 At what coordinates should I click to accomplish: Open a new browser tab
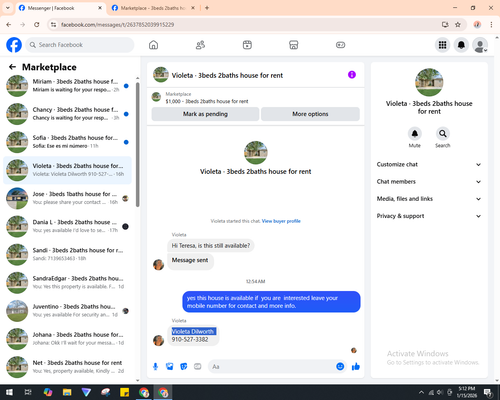[x=207, y=8]
